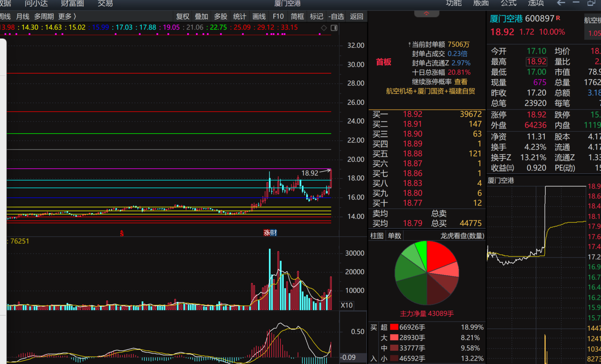Click the 叠加 toolbar button
This screenshot has height=364, width=601.
point(201,16)
